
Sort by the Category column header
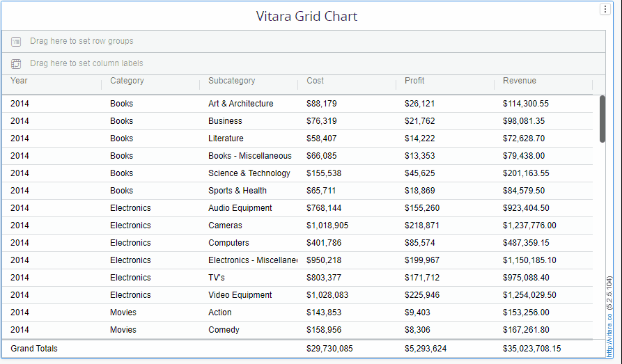[x=127, y=81]
